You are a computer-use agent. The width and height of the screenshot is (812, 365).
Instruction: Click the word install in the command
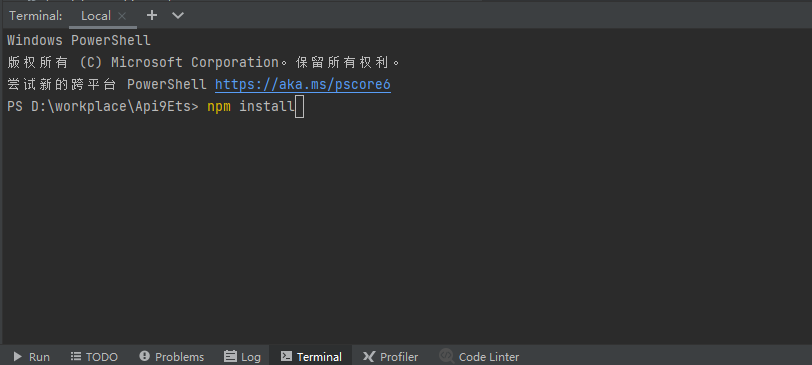(267, 107)
